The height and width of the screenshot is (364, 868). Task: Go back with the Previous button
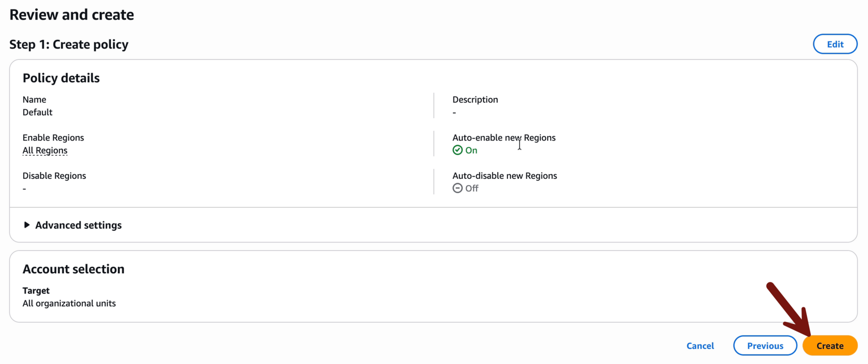pos(765,345)
